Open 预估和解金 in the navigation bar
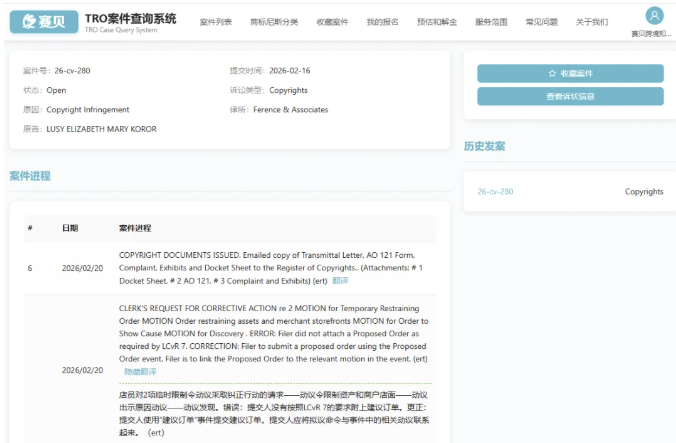Screen dimensions: 676x443 [436, 22]
